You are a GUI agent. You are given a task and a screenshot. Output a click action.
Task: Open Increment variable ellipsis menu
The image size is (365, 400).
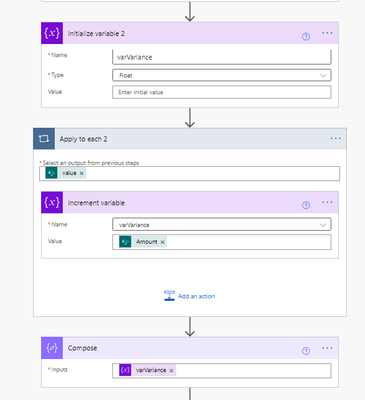click(x=327, y=202)
